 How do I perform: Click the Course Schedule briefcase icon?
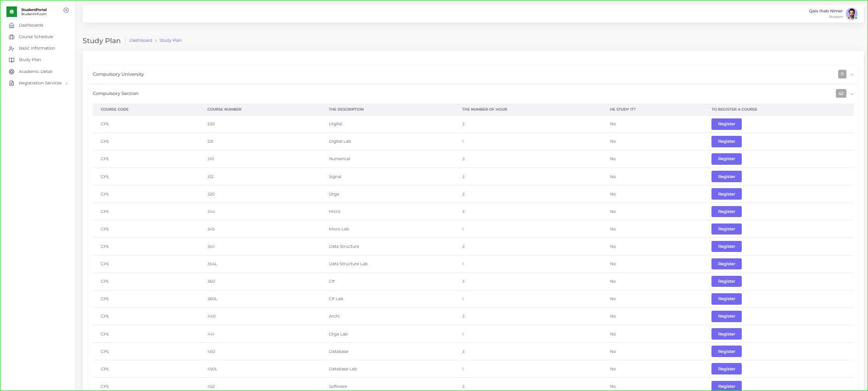(11, 37)
